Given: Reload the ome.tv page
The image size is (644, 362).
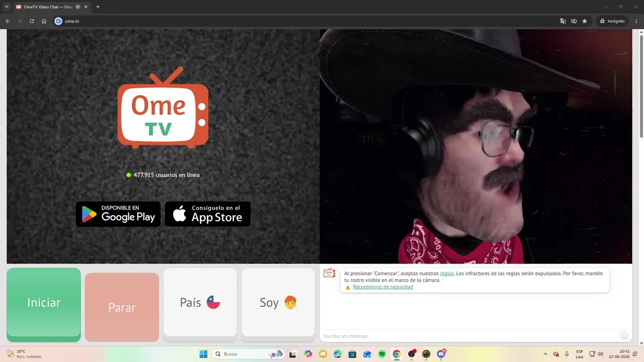Looking at the screenshot, I should (x=32, y=21).
